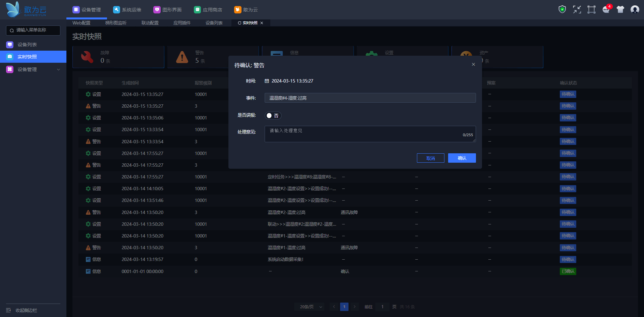Screen dimensions: 644x317
Task: Click the menu name search box
Action: 33,30
